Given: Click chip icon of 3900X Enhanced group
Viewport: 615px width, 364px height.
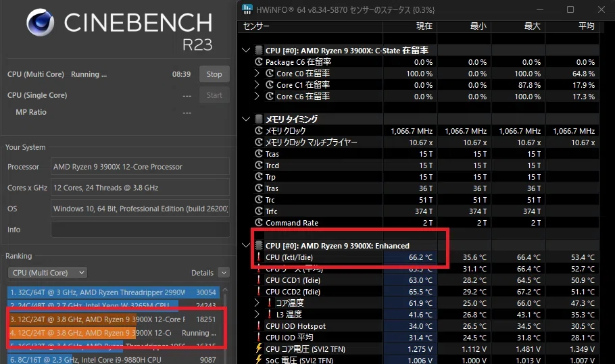Looking at the screenshot, I should (x=258, y=245).
